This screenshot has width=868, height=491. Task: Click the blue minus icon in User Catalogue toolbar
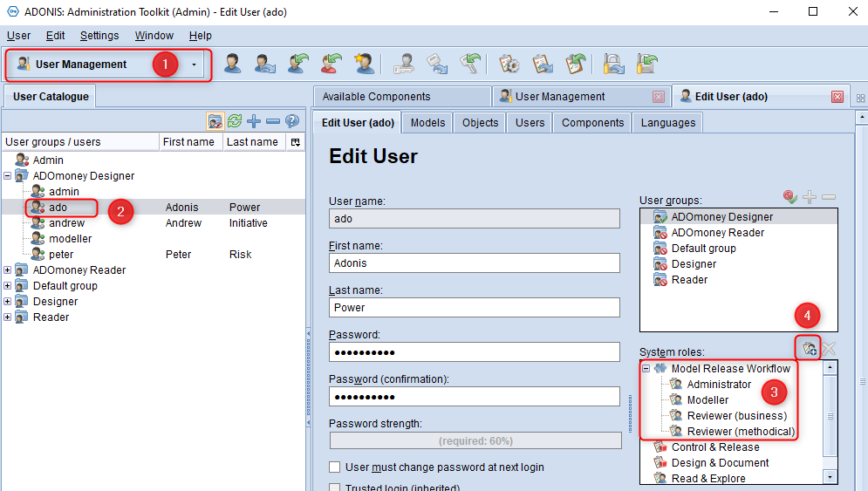click(x=273, y=120)
